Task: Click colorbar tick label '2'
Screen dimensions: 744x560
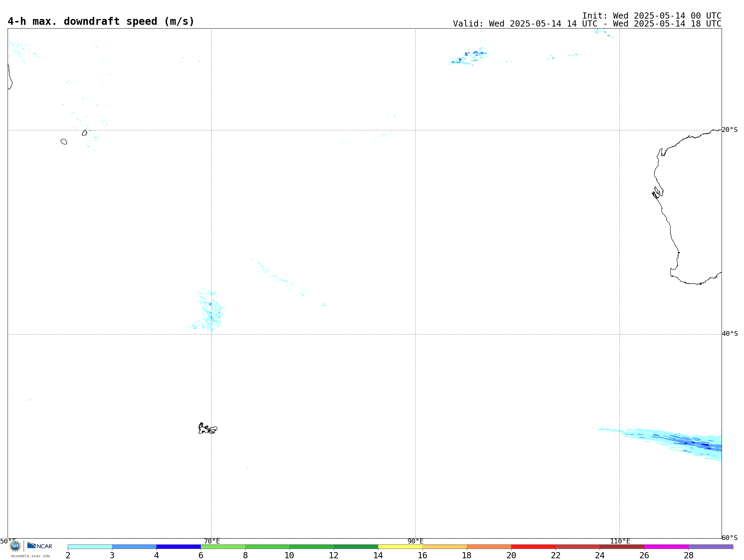Action: pyautogui.click(x=68, y=555)
